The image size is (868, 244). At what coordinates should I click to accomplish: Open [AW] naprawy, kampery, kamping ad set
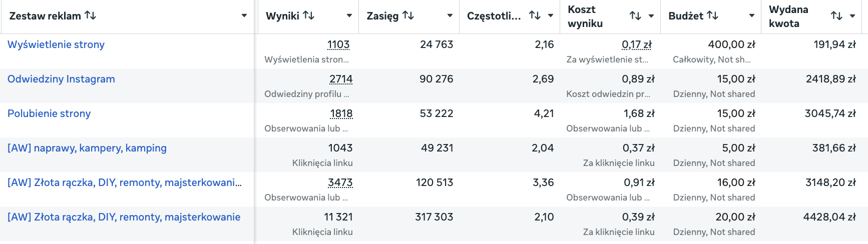click(x=87, y=148)
